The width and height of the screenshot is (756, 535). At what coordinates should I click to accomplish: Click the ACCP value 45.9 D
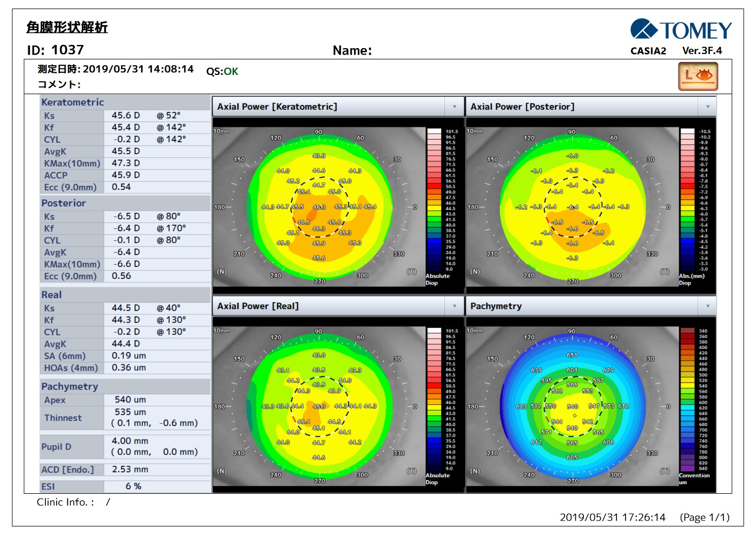(x=126, y=175)
